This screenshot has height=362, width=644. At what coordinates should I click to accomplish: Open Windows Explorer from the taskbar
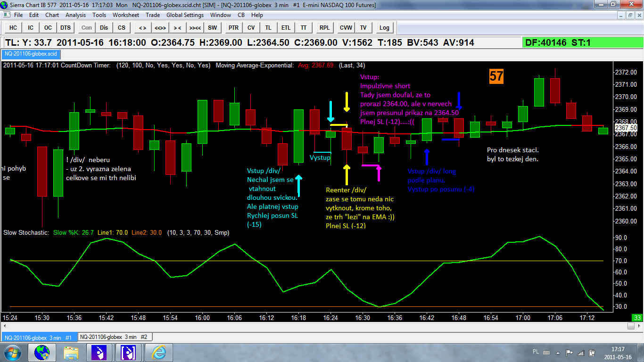point(71,353)
